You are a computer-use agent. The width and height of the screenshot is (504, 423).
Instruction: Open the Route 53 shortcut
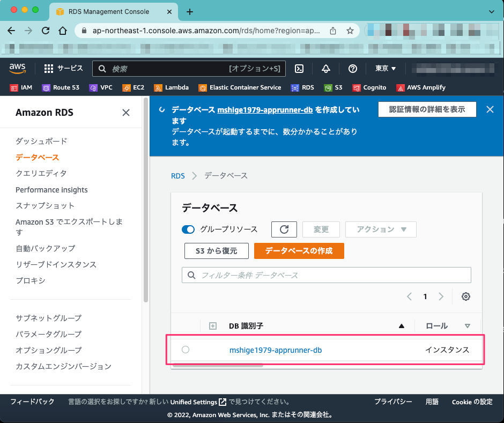[x=61, y=87]
